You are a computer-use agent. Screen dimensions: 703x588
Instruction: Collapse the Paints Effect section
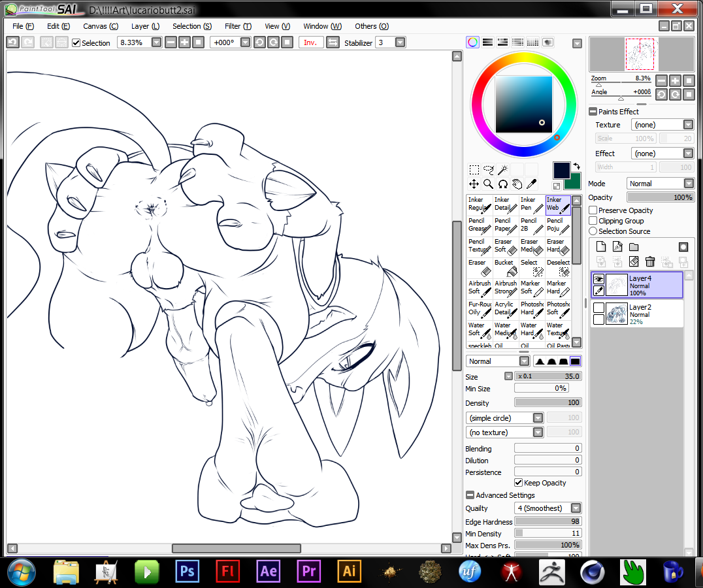tap(593, 112)
